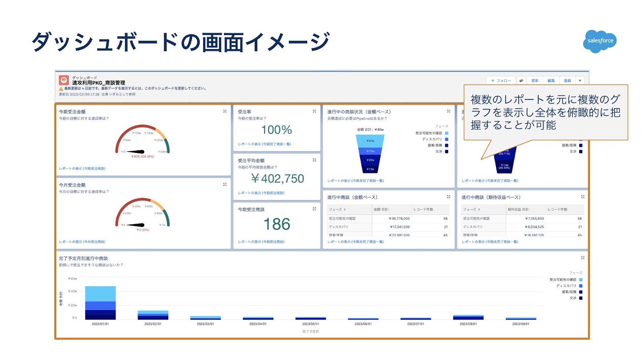Click ディスカバリ swatch in funnel legend
Image resolution: width=644 pixels, height=362 pixels.
[446, 139]
